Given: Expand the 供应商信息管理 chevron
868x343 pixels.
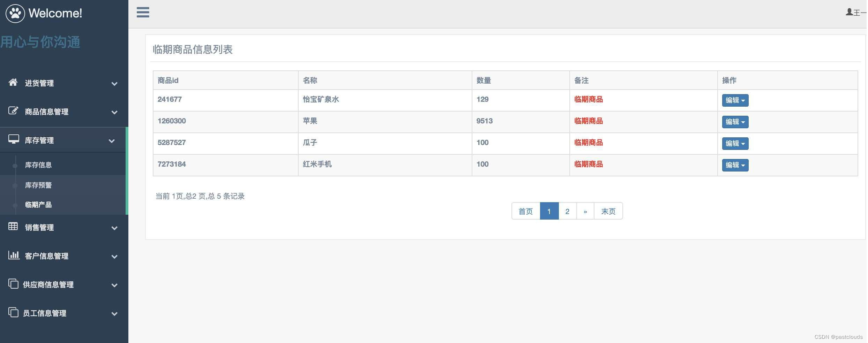Looking at the screenshot, I should 114,285.
